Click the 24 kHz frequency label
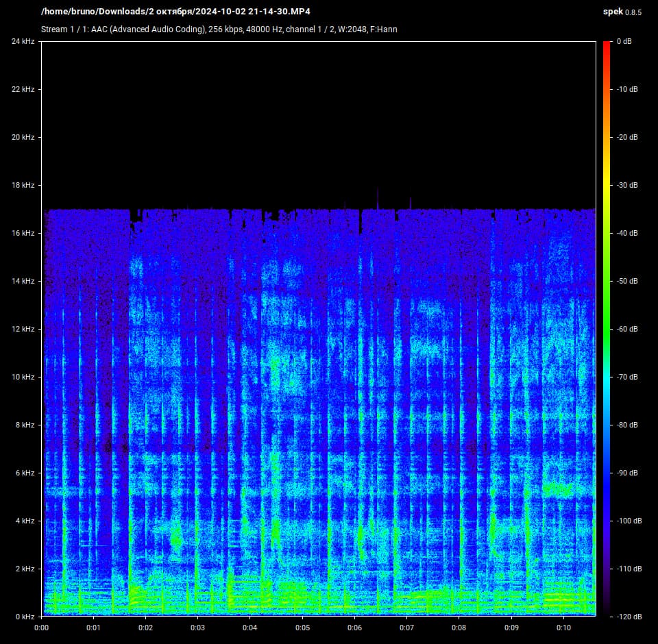 [x=23, y=42]
